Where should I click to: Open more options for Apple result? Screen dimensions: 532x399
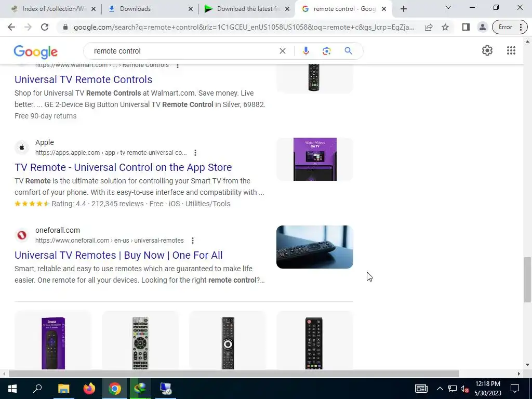tap(195, 153)
